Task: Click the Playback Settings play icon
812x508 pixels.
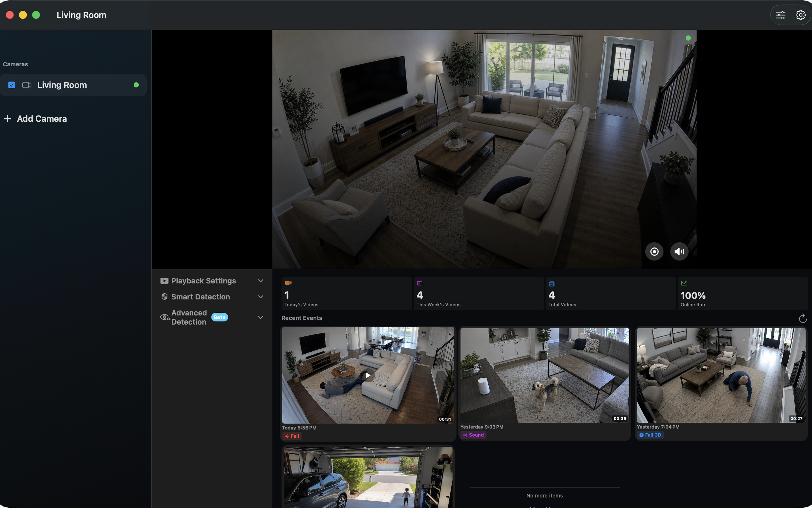Action: tap(164, 281)
